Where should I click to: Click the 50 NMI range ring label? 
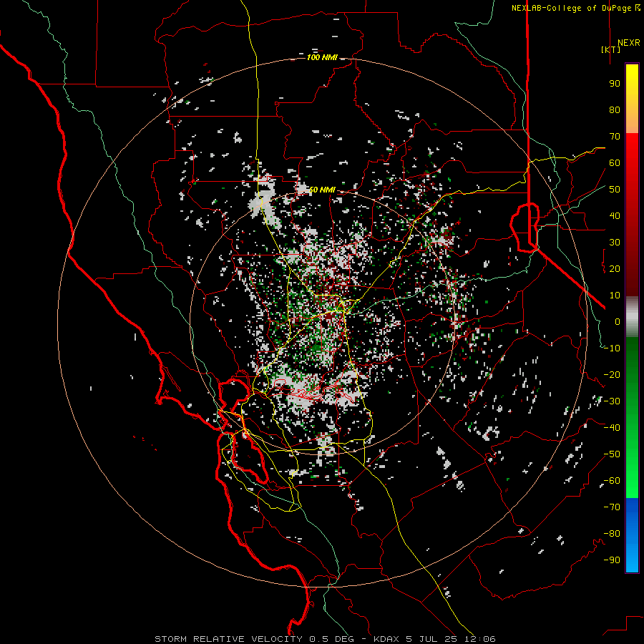click(x=322, y=190)
